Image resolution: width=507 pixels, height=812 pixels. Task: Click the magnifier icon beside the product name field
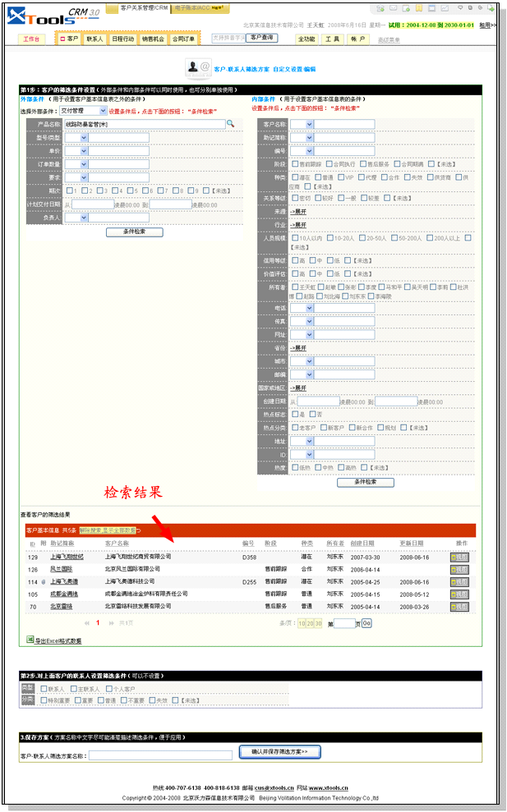(x=231, y=123)
